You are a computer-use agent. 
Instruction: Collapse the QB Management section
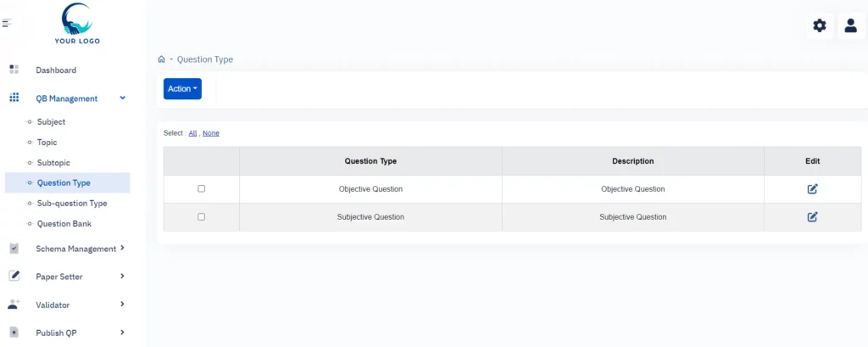tap(122, 98)
